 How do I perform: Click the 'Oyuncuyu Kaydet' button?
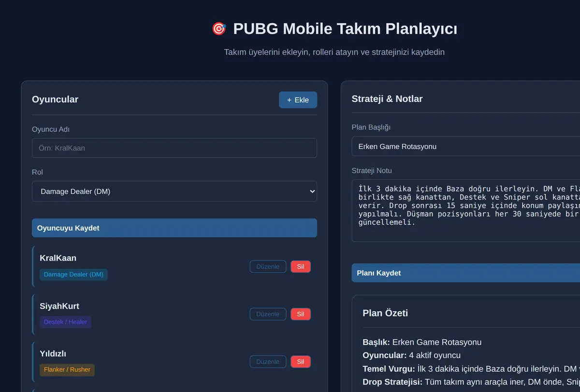(174, 228)
